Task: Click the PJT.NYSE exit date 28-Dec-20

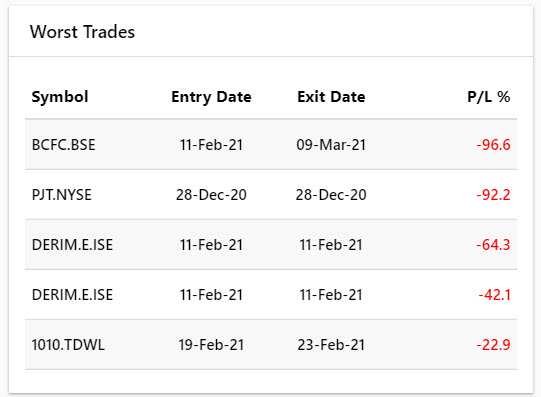Action: [331, 195]
